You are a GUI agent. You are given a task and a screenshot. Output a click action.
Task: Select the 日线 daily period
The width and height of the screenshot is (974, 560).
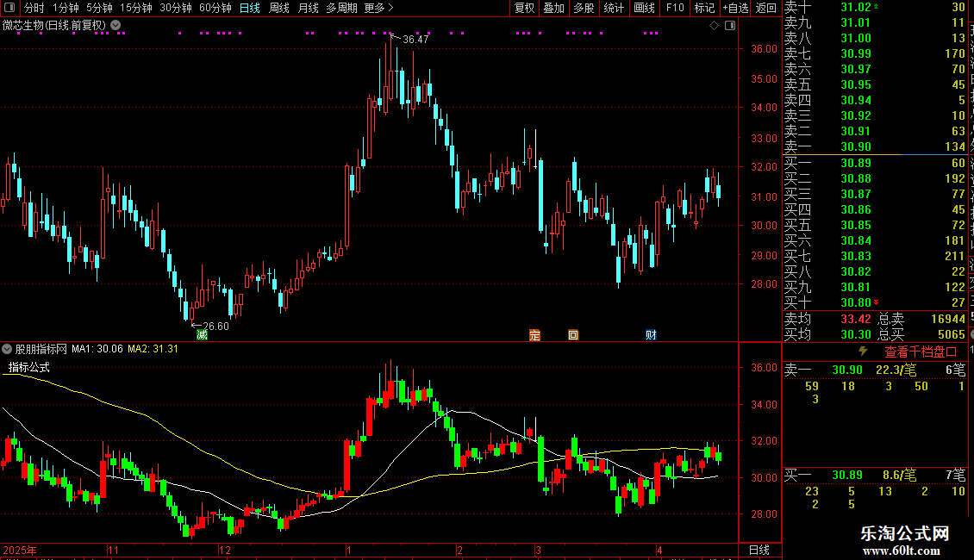(x=250, y=8)
